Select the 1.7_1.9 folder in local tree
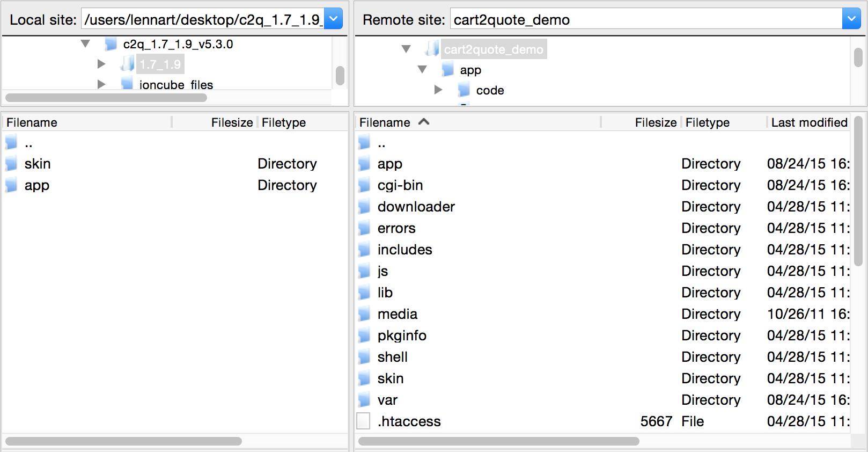This screenshot has height=452, width=868. 160,64
